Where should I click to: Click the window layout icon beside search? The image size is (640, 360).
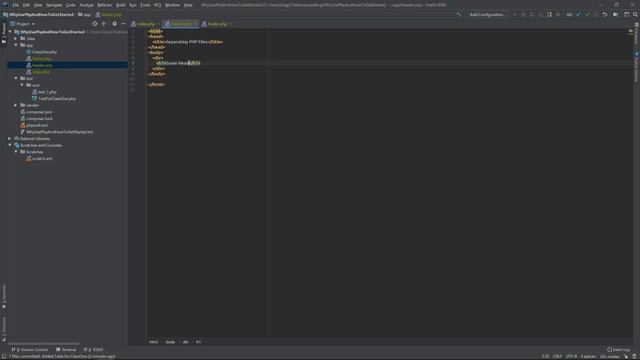[627, 14]
